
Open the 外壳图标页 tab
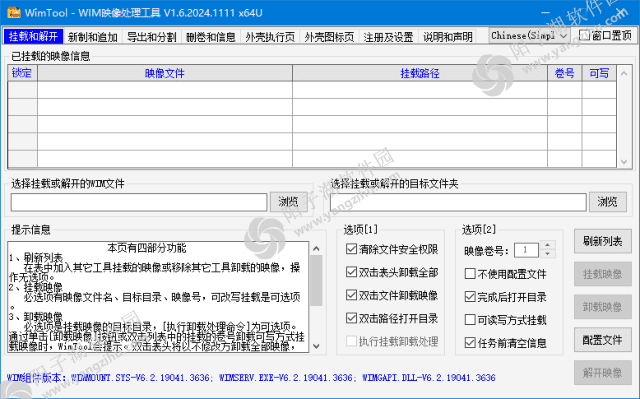click(x=329, y=37)
